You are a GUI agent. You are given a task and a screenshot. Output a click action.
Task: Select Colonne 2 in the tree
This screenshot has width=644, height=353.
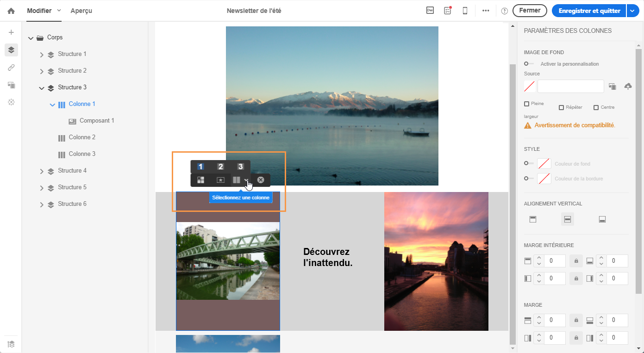[x=82, y=137]
